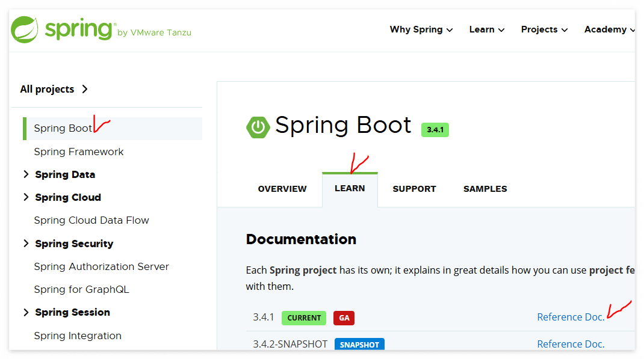
Task: Open the Learn navigation menu
Action: tap(487, 29)
